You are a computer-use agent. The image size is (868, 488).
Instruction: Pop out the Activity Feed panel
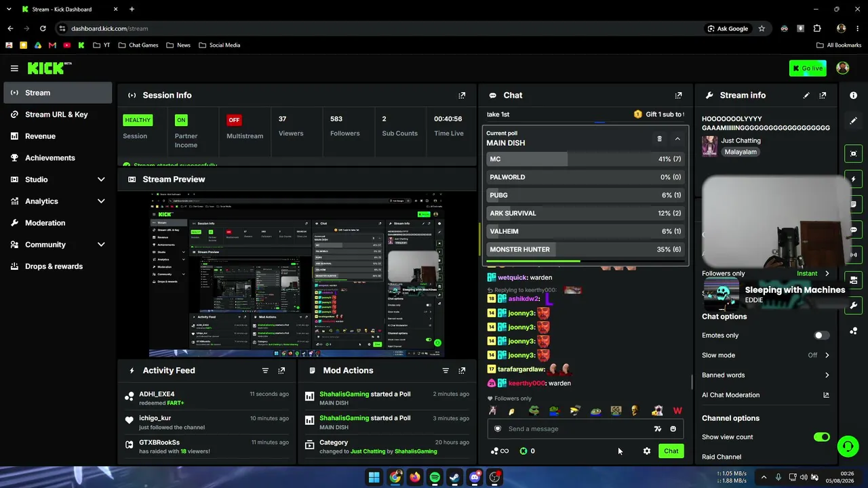click(x=281, y=371)
